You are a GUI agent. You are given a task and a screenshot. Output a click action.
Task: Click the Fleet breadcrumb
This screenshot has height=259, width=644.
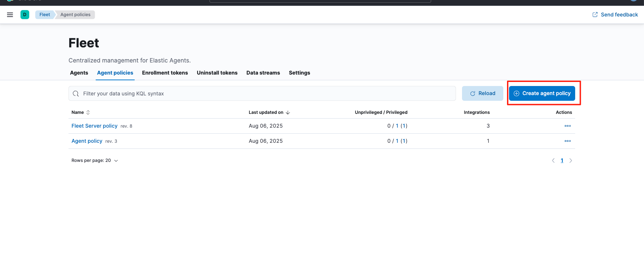coord(45,15)
